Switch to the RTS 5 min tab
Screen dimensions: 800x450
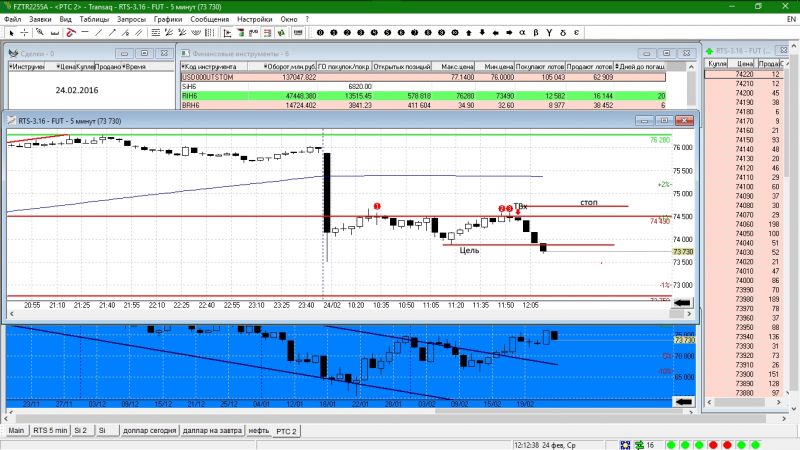pos(50,430)
